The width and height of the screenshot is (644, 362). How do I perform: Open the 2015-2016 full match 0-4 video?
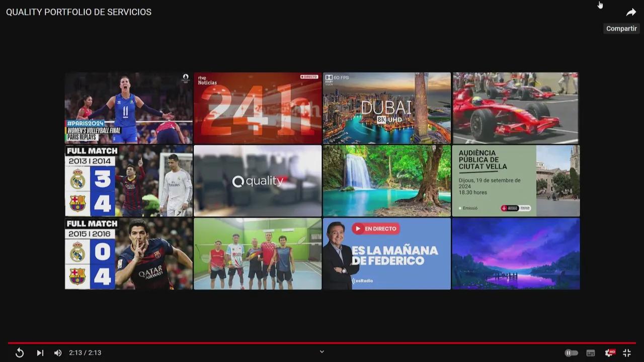[129, 254]
